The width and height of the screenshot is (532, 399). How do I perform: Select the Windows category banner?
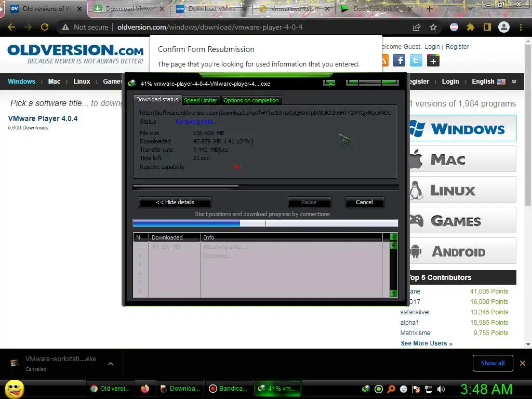[x=463, y=128]
